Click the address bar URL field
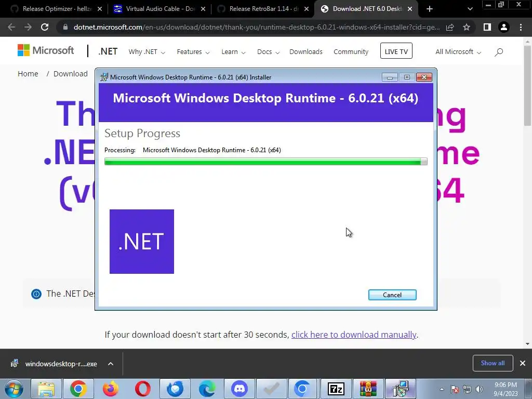 257,27
